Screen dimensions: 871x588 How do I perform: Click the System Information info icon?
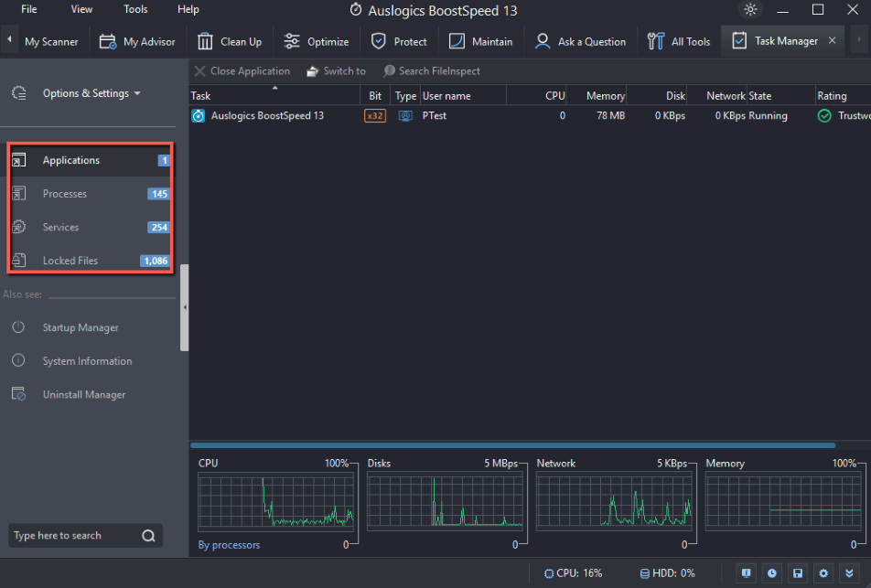[x=18, y=360]
